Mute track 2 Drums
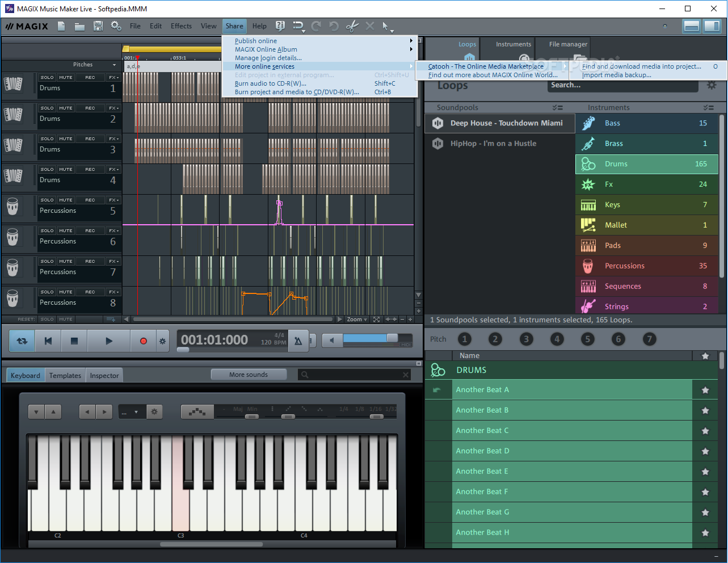Image resolution: width=728 pixels, height=563 pixels. tap(66, 108)
